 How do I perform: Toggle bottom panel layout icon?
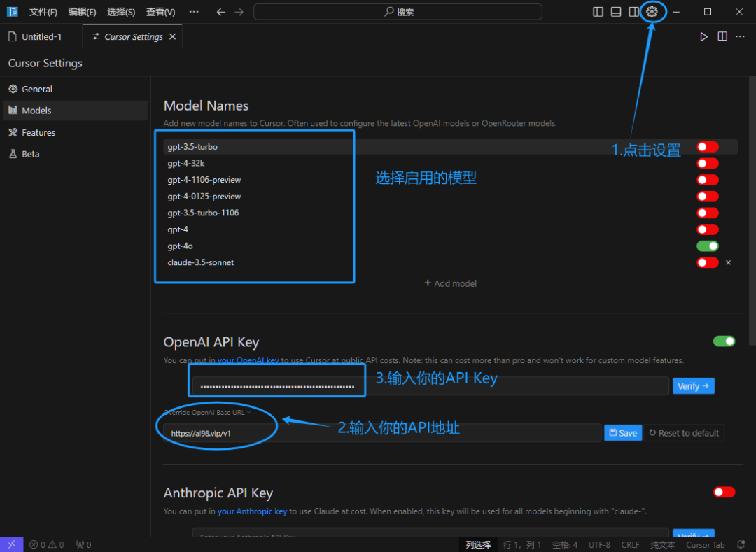tap(616, 12)
